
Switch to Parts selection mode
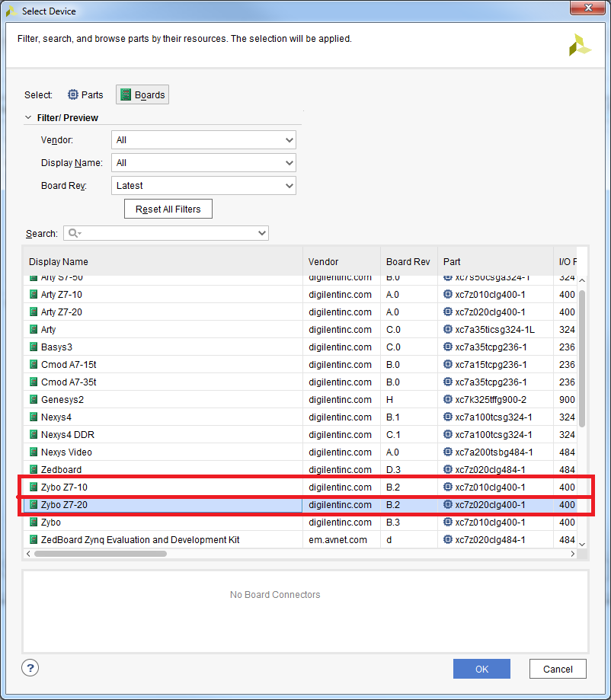85,94
